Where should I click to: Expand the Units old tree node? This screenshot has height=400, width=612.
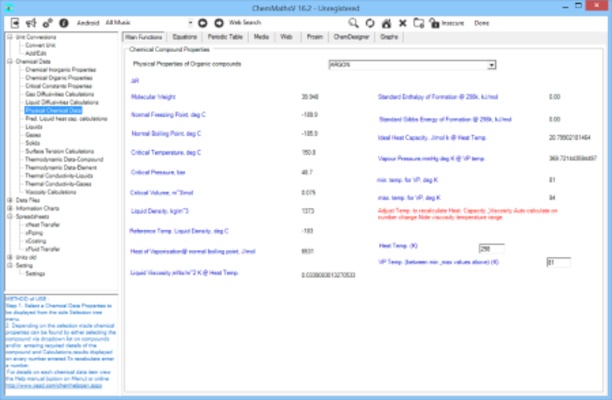click(x=10, y=257)
